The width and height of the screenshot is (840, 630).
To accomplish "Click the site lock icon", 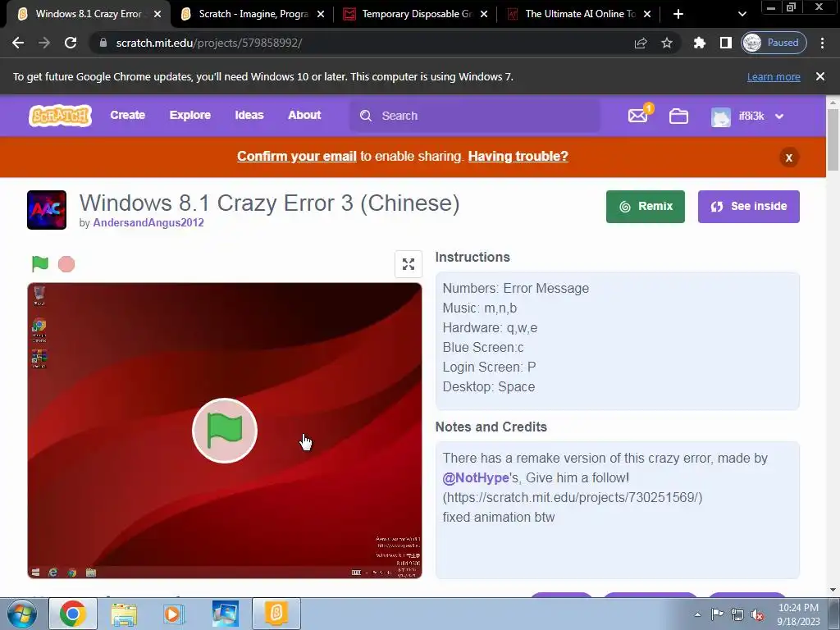I will pos(103,43).
